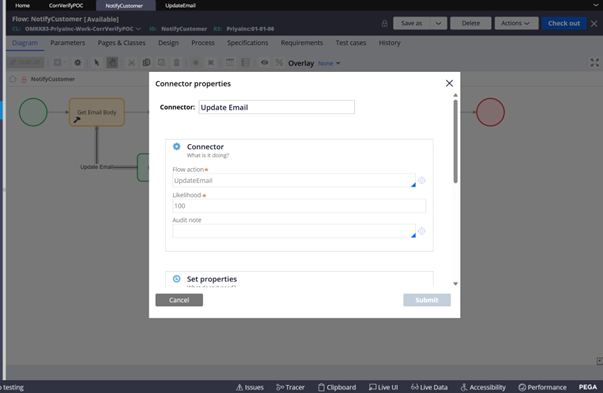
Task: Click the copy icon in the toolbar
Action: tap(147, 62)
